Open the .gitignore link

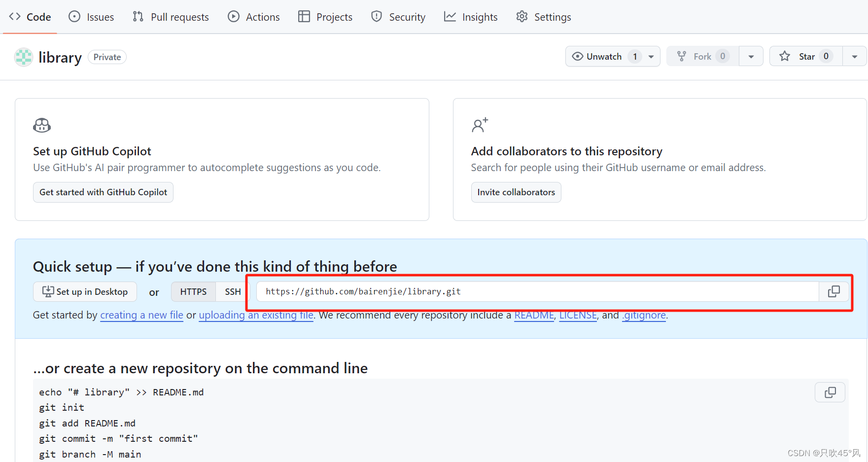[644, 315]
